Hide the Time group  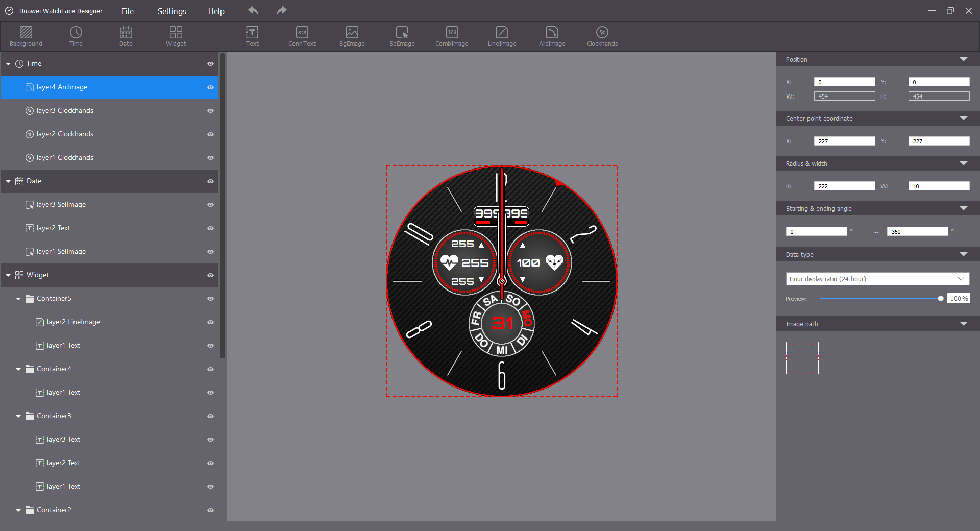[210, 64]
